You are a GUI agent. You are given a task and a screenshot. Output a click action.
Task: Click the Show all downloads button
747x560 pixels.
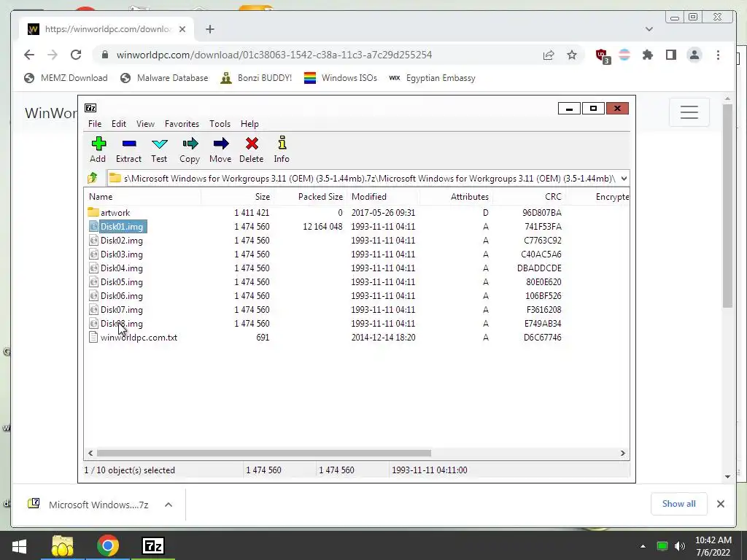tap(678, 504)
